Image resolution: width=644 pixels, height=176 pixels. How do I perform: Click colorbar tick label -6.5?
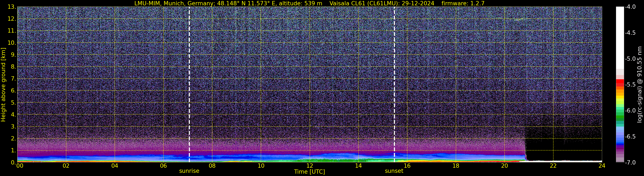(x=630, y=137)
